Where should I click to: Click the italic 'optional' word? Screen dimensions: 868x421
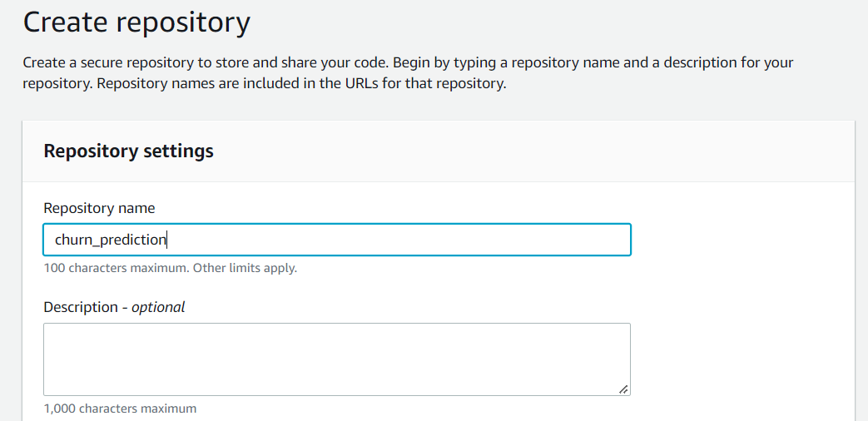158,306
